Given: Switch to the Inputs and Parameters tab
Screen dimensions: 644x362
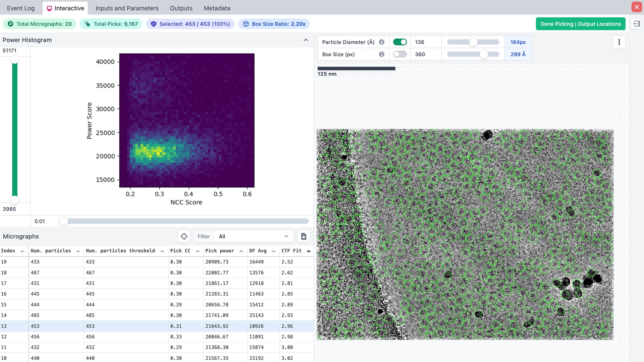Looking at the screenshot, I should coord(127,8).
